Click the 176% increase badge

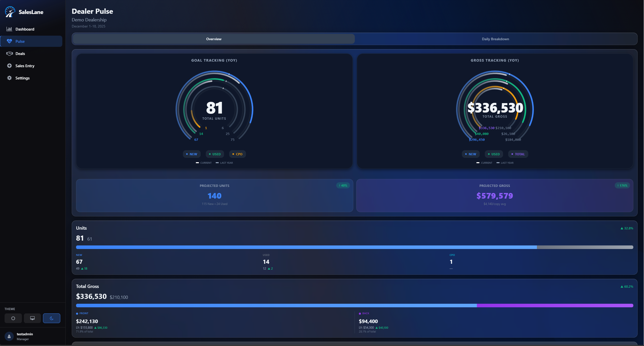622,185
